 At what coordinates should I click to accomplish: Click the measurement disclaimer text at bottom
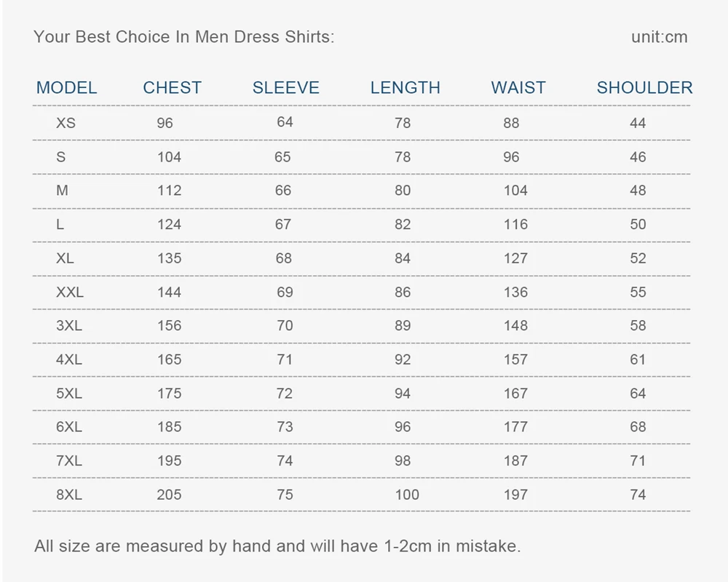coord(277,546)
